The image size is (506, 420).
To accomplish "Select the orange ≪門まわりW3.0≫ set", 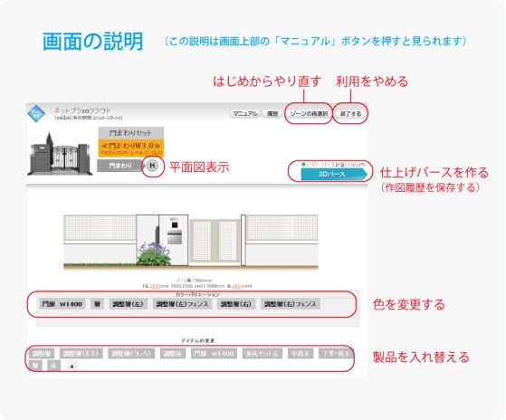I will point(130,148).
